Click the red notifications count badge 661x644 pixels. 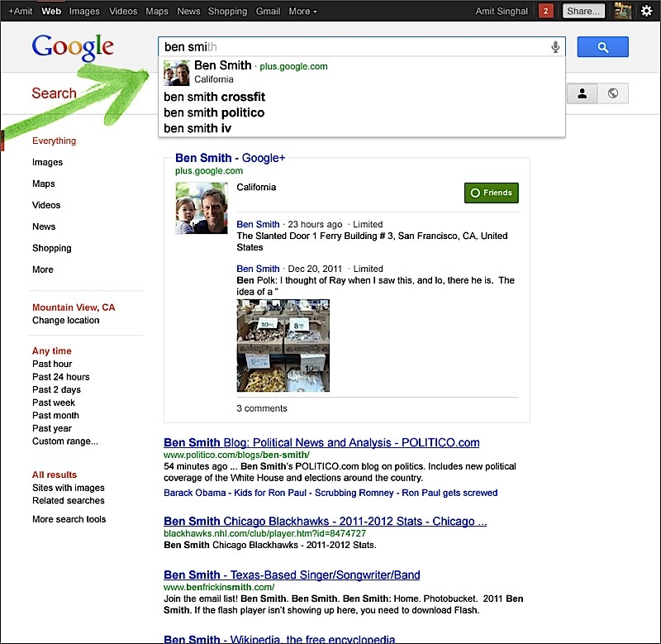[545, 12]
